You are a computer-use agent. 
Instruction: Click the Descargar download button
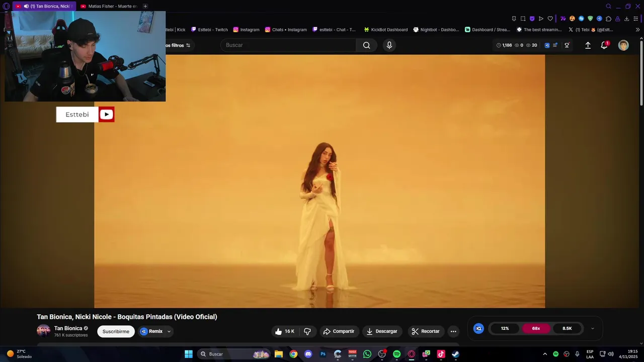tap(382, 331)
